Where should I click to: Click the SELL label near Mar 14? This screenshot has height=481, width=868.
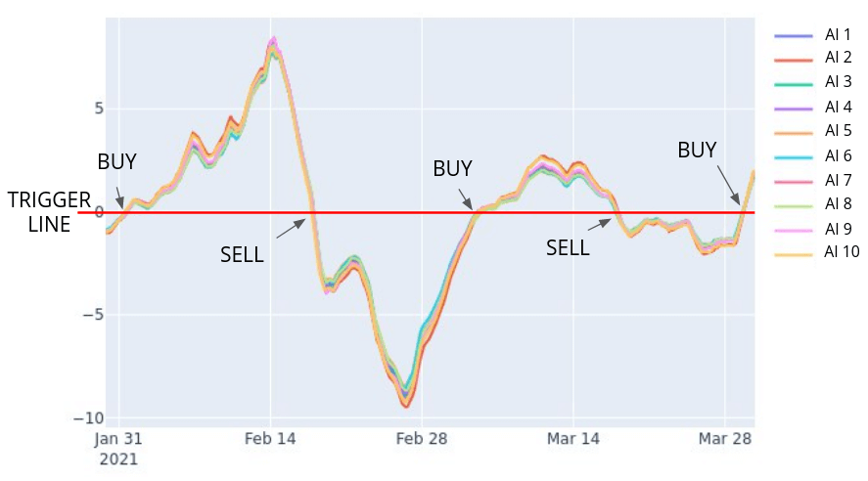568,248
